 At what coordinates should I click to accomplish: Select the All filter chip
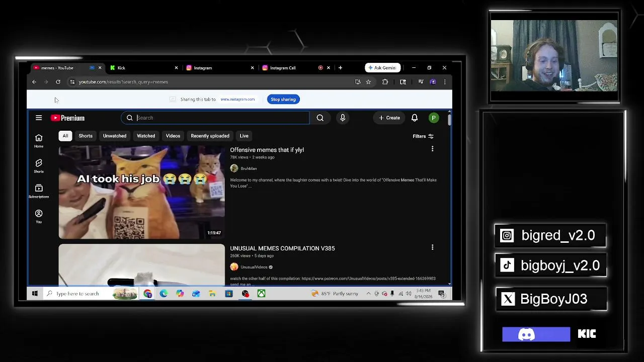pyautogui.click(x=65, y=136)
